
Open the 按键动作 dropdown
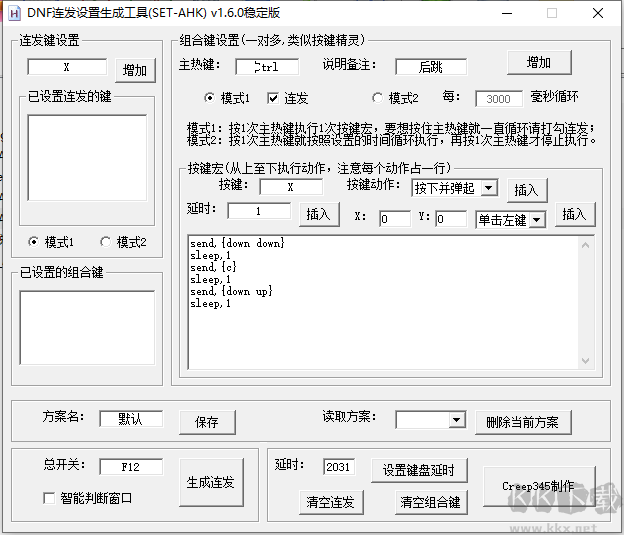[x=488, y=188]
